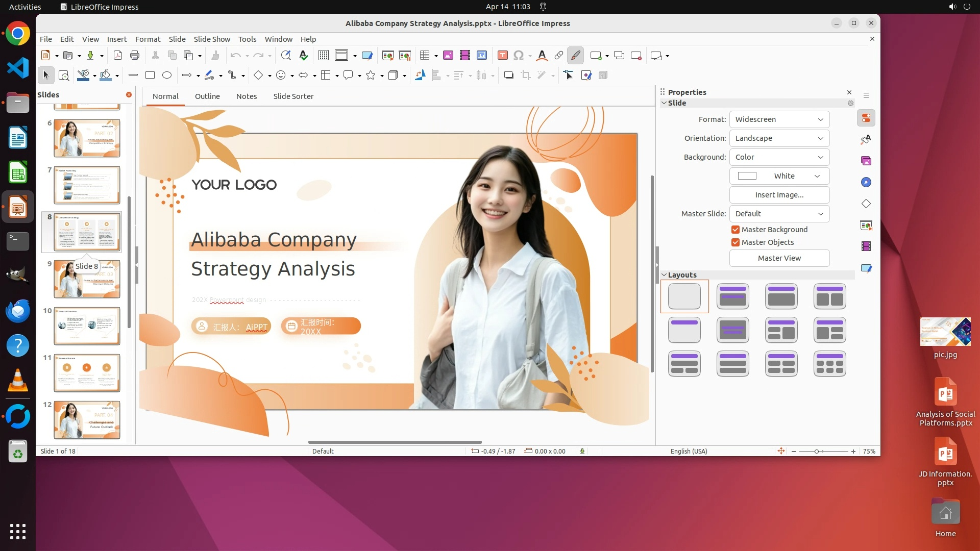The height and width of the screenshot is (551, 980).
Task: Open the Slide Show menu
Action: [212, 39]
